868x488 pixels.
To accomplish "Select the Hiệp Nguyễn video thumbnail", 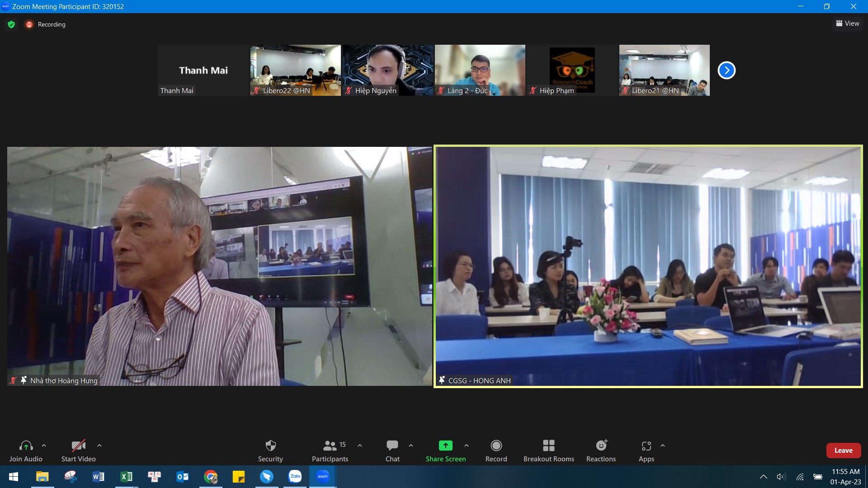I will point(387,70).
